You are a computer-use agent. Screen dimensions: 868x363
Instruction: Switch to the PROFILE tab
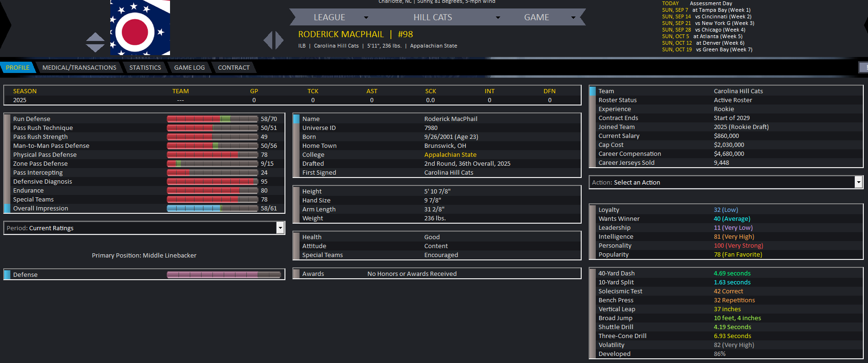click(x=17, y=67)
